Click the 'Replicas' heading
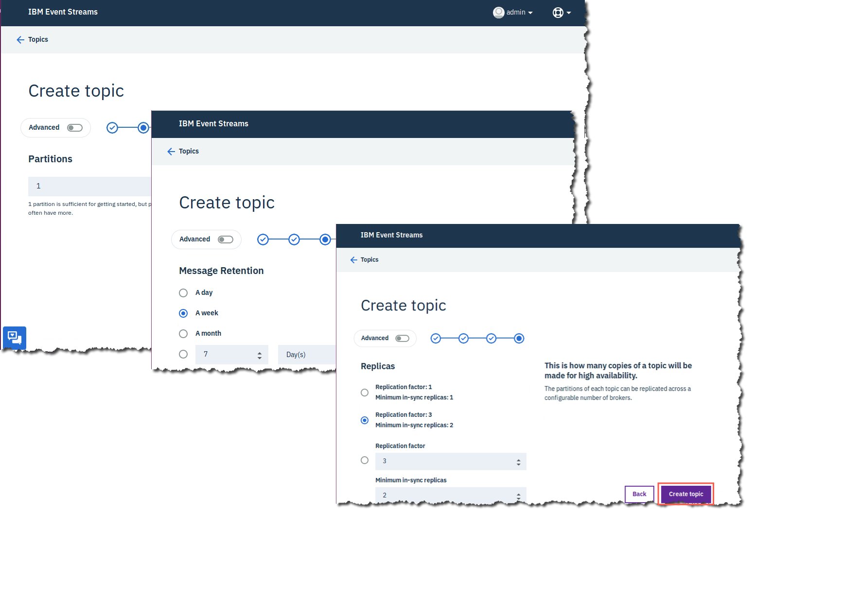Screen dimensions: 860x616 [x=378, y=366]
